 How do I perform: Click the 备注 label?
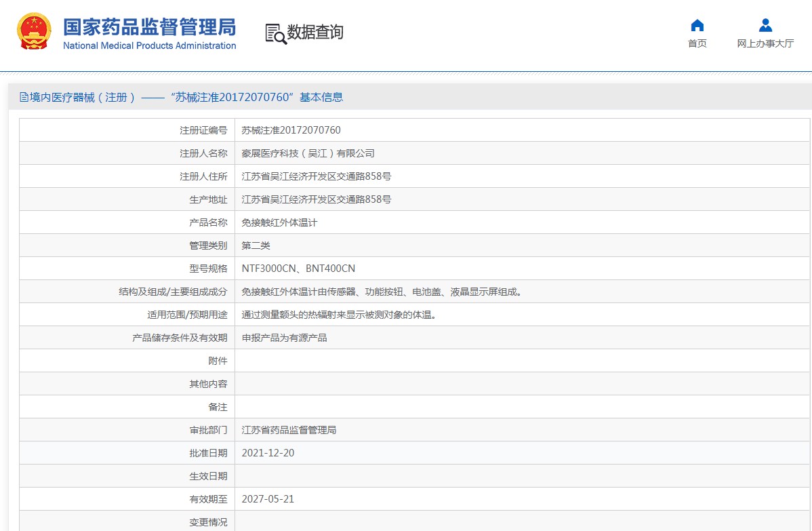click(218, 407)
